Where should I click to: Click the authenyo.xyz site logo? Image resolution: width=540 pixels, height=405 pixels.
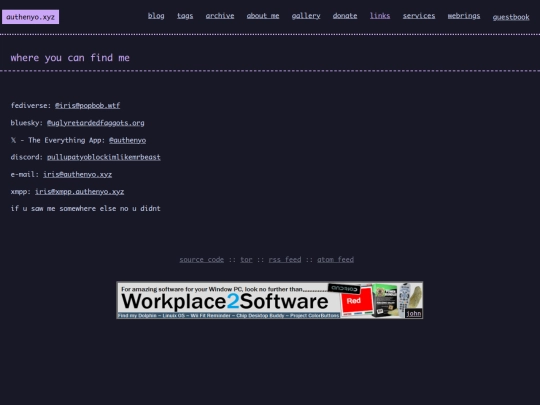point(31,17)
